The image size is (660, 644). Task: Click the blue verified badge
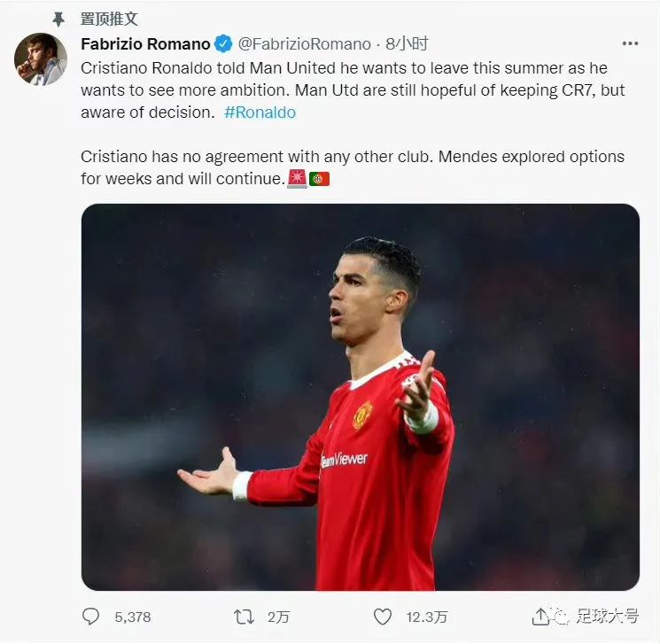click(224, 43)
